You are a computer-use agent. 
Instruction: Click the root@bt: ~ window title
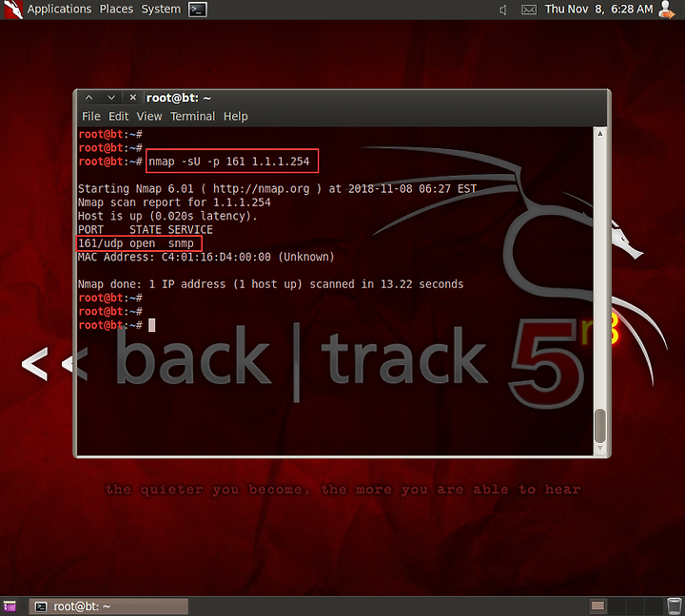178,98
